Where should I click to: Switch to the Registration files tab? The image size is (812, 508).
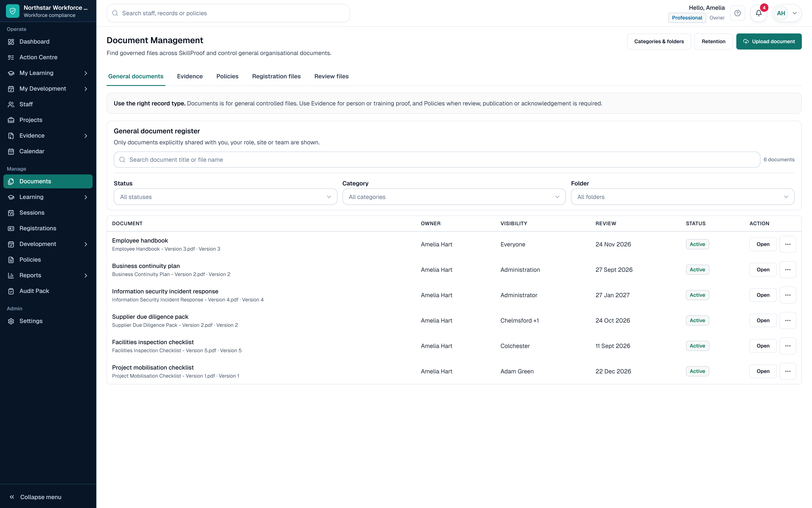click(x=276, y=77)
